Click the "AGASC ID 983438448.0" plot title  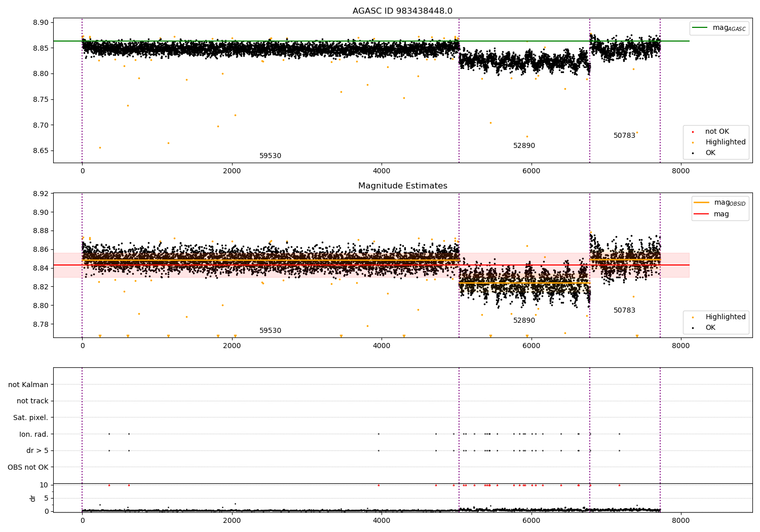pos(402,11)
